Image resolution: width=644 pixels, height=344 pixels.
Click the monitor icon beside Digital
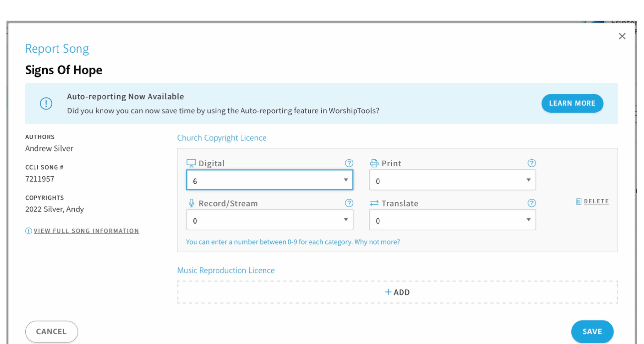191,162
